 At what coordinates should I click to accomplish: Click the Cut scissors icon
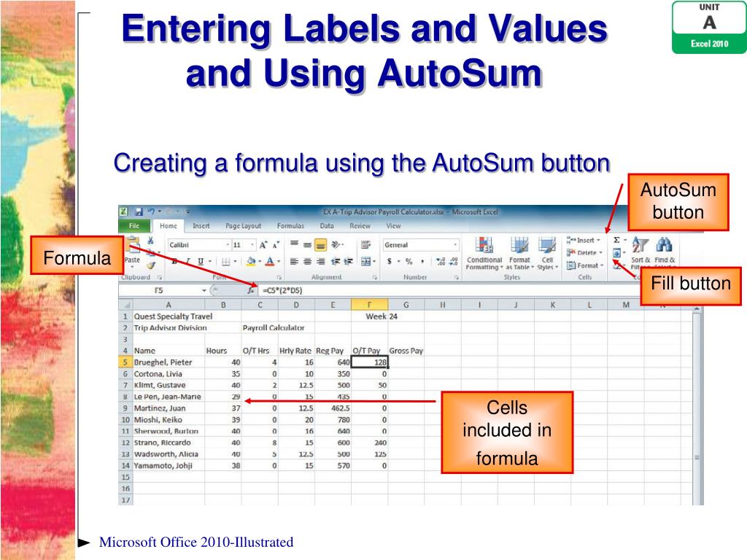point(150,241)
